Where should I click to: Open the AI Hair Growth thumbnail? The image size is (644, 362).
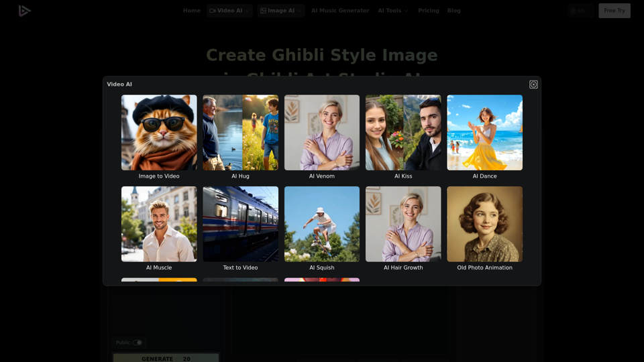click(x=403, y=224)
